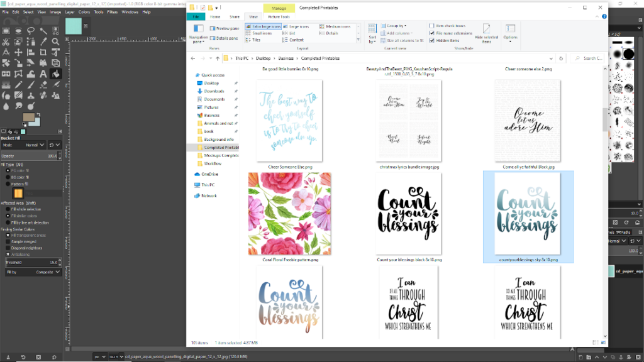Switch to the Share ribbon tab
The image size is (644, 362).
tap(234, 17)
